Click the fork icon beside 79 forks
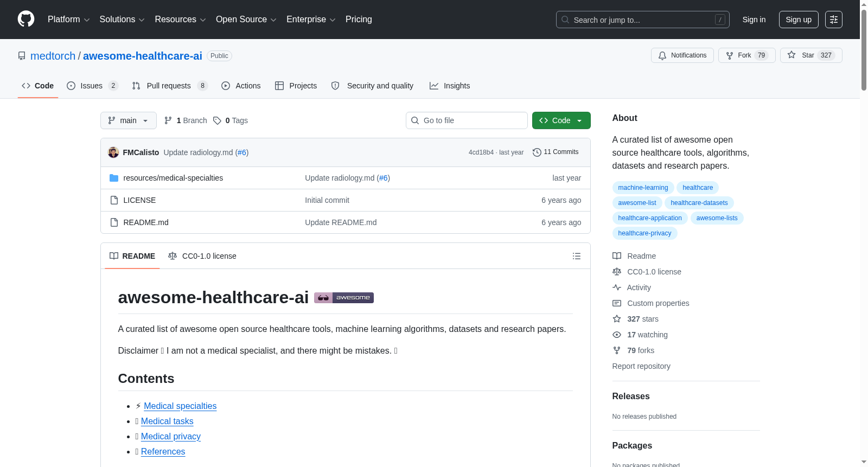Image resolution: width=868 pixels, height=467 pixels. point(617,350)
